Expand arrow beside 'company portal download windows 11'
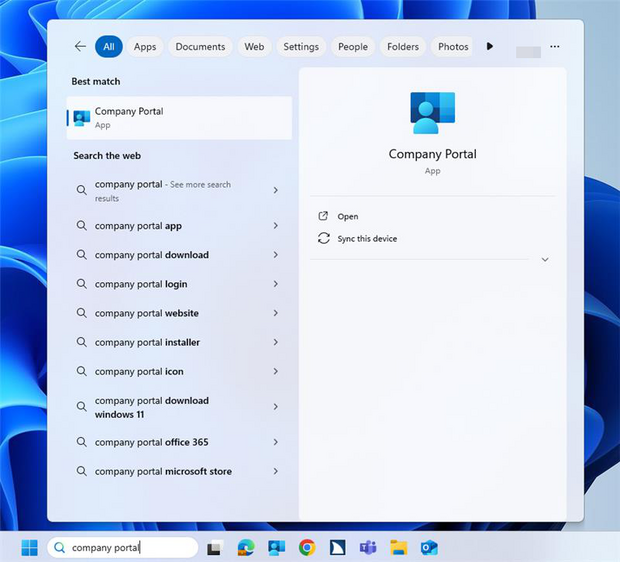 pos(276,407)
